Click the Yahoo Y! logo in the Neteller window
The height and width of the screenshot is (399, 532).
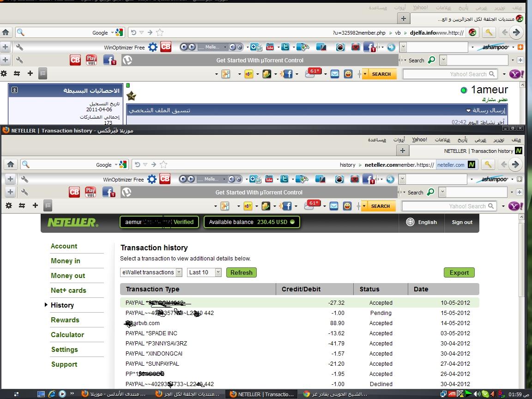tap(515, 206)
